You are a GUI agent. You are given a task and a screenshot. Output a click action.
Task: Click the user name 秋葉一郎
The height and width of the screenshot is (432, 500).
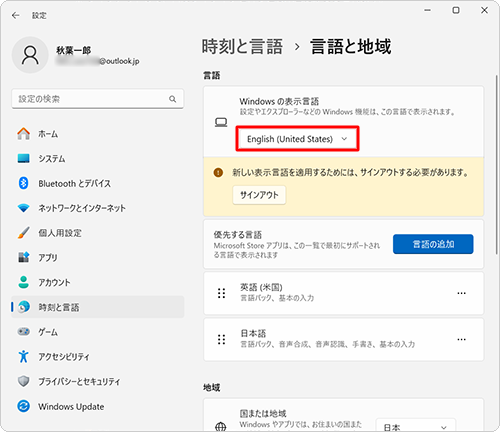click(73, 50)
